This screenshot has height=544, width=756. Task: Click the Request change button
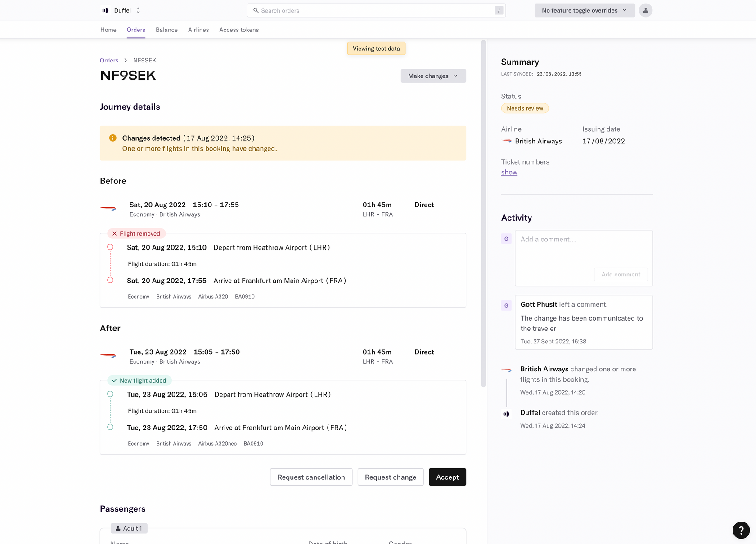pyautogui.click(x=391, y=477)
